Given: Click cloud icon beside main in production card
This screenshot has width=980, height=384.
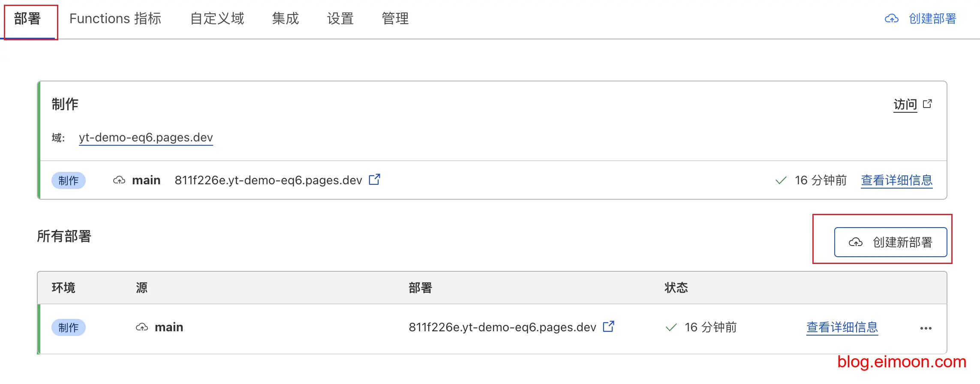Looking at the screenshot, I should tap(119, 180).
